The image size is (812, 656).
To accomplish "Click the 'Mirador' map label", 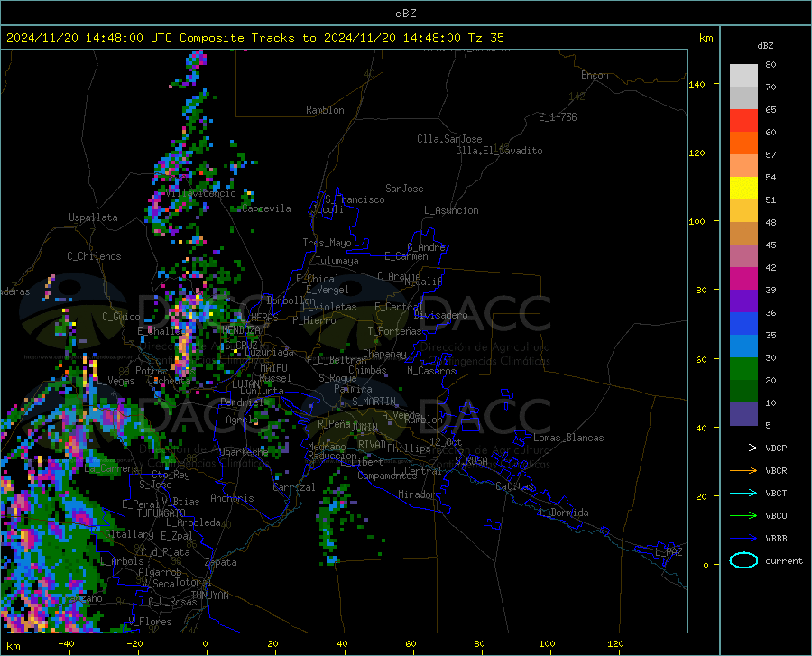I will click(x=416, y=494).
